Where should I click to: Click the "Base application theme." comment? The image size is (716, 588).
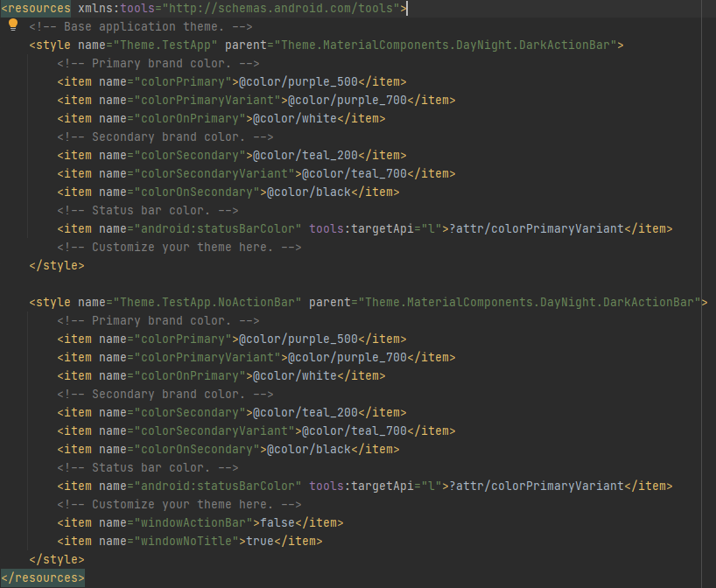141,27
